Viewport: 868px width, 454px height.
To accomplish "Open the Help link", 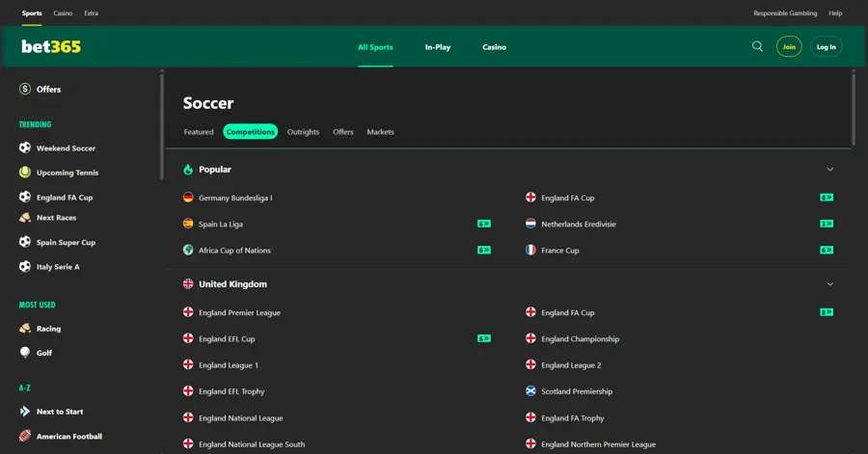I will (x=835, y=13).
